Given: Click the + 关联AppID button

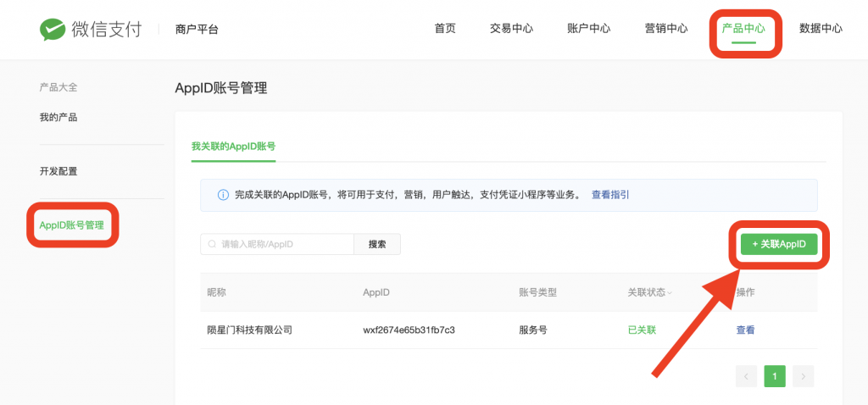Looking at the screenshot, I should pyautogui.click(x=779, y=244).
